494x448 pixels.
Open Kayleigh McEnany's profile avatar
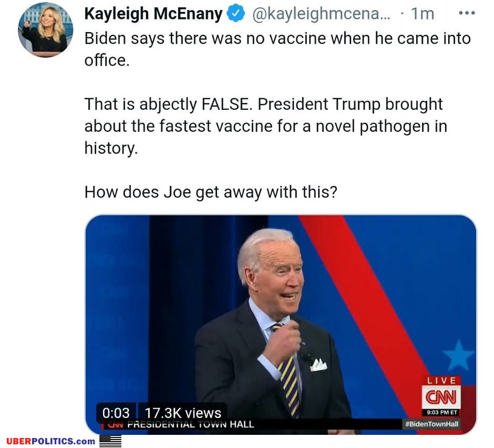(x=46, y=30)
